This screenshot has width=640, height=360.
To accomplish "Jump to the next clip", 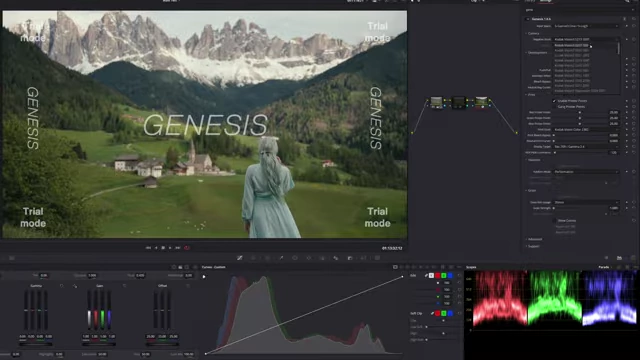I will 178,248.
